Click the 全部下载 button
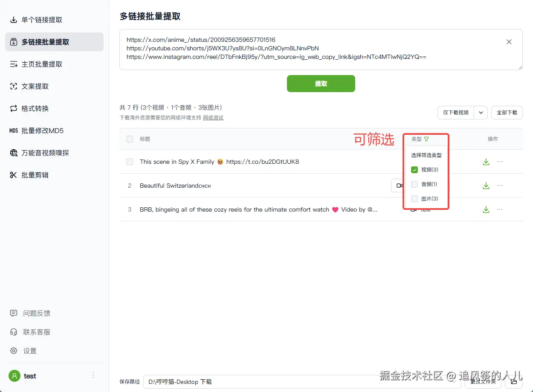The height and width of the screenshot is (392, 533). pos(507,113)
